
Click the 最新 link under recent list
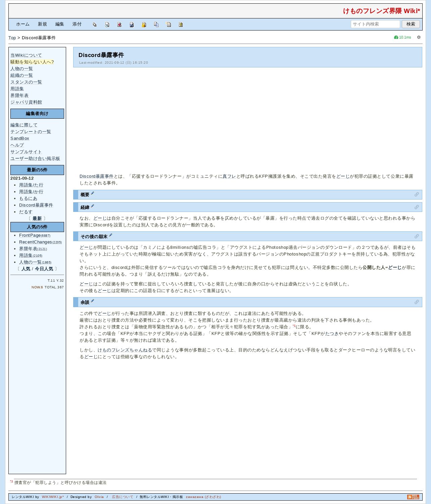click(37, 219)
